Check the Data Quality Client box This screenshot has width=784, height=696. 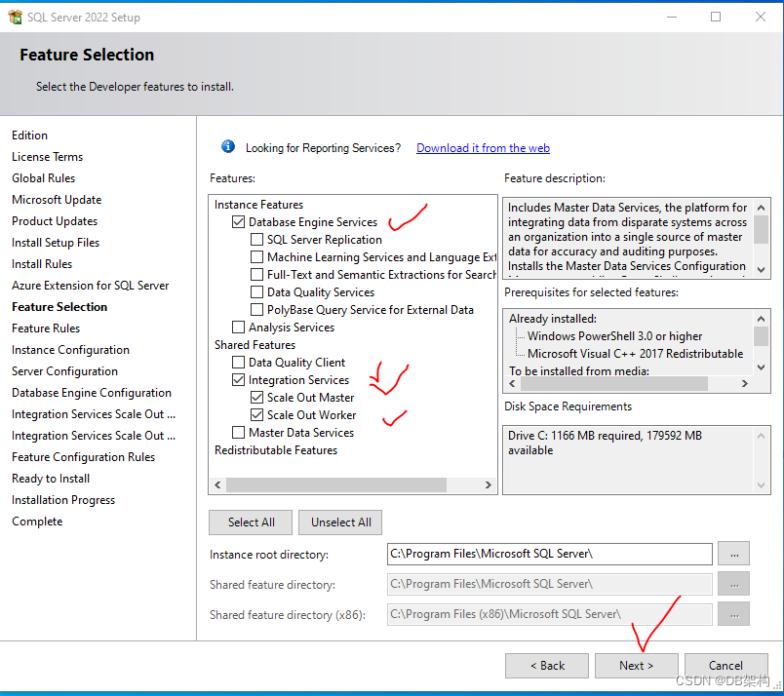point(239,362)
